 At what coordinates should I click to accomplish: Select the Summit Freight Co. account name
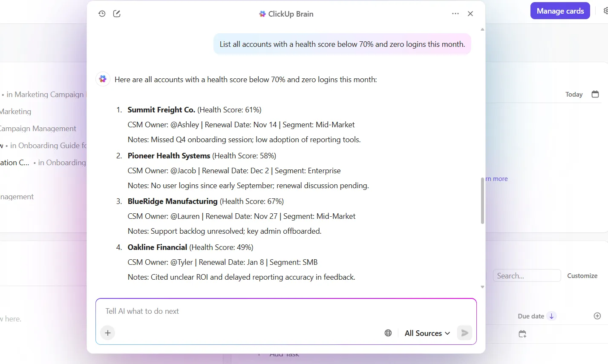[161, 110]
